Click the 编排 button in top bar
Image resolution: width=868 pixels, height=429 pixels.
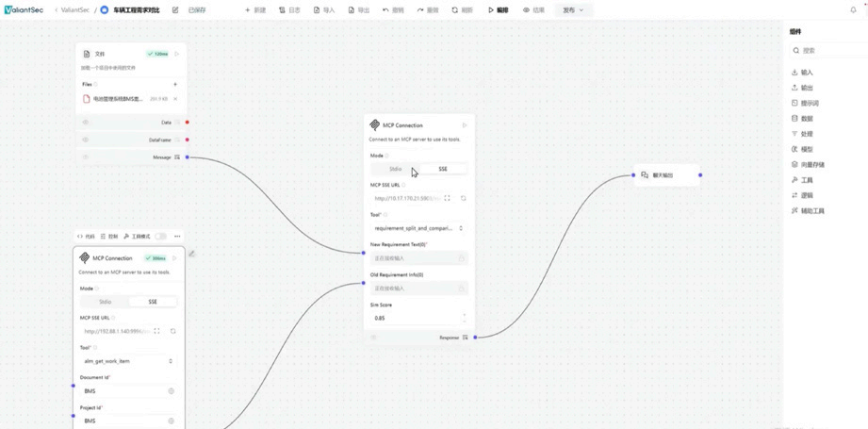tap(498, 10)
